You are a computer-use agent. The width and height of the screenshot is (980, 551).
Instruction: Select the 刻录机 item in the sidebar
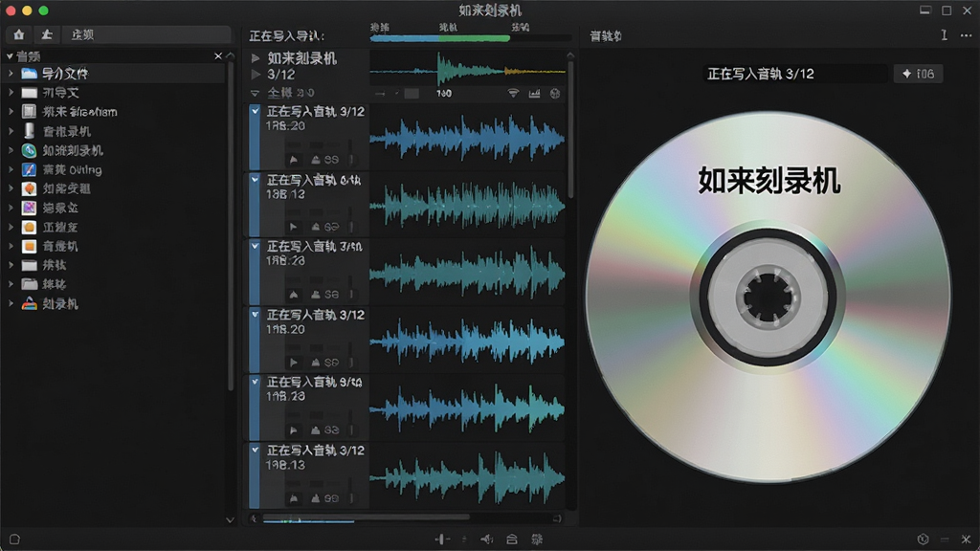[x=60, y=304]
